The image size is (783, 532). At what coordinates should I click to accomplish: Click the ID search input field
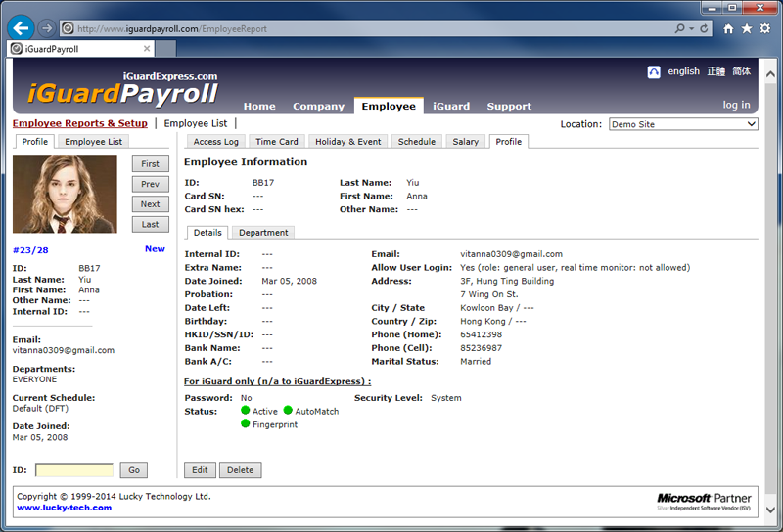74,470
